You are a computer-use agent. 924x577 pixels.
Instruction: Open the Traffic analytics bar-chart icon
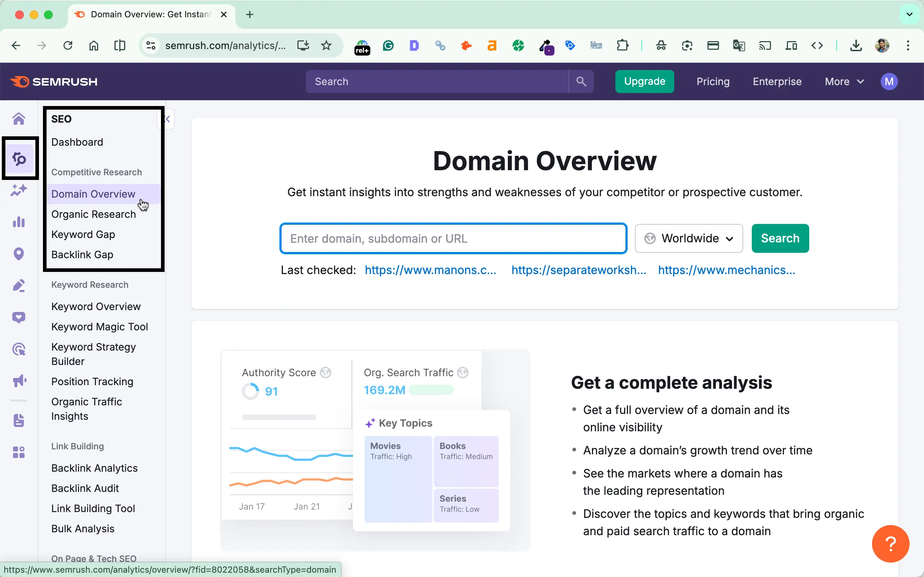tap(19, 222)
